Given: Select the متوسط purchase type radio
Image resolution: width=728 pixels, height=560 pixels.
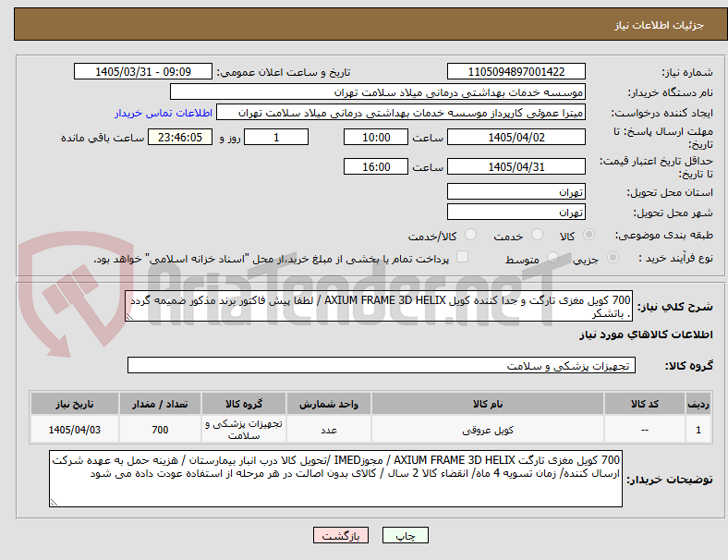Looking at the screenshot, I should (x=553, y=257).
